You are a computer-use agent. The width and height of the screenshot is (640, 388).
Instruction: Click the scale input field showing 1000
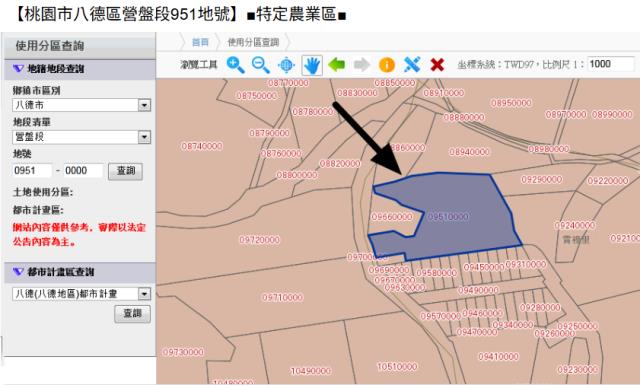(x=611, y=64)
